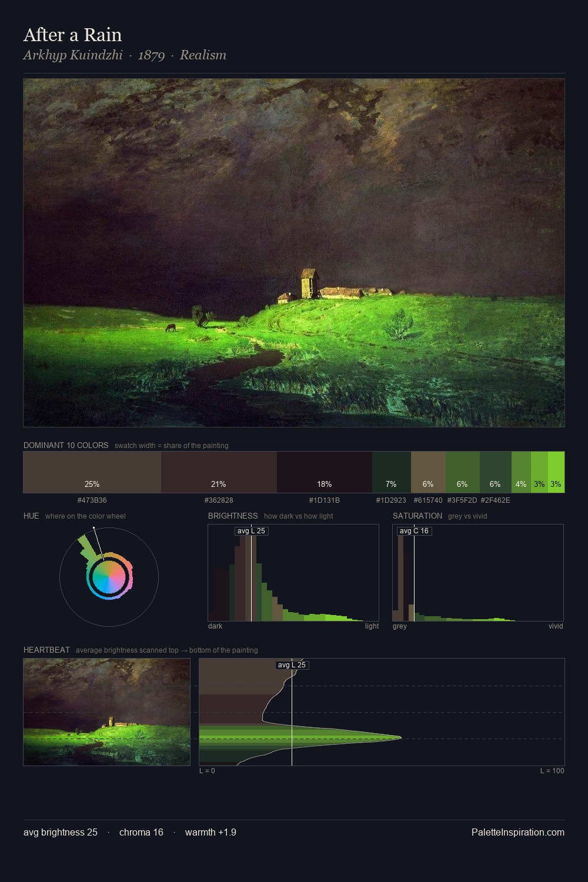This screenshot has width=588, height=882.
Task: Select the 6% tan swatch #615740
Action: [x=428, y=472]
